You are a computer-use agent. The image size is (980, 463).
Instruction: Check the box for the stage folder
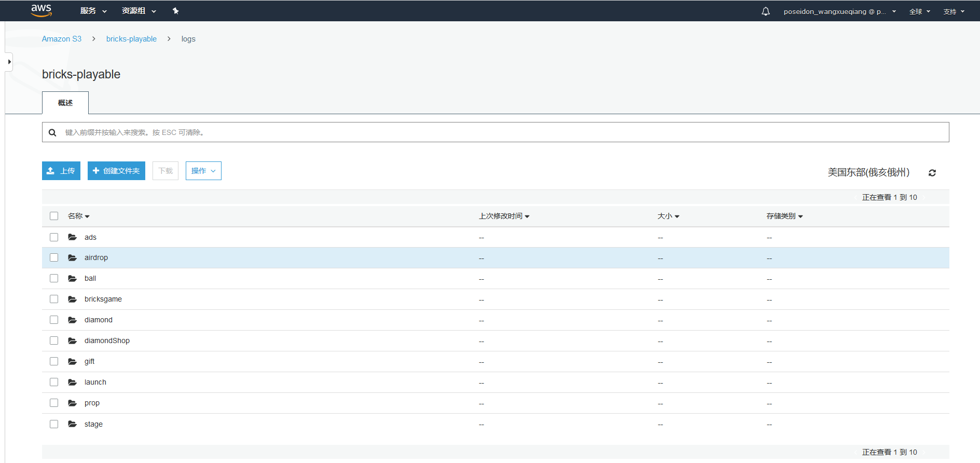tap(54, 424)
